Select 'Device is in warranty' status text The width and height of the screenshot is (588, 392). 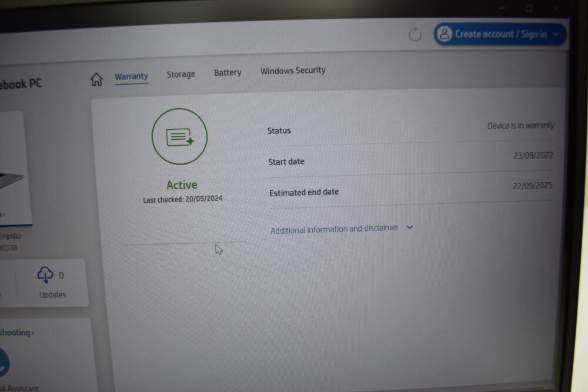520,126
